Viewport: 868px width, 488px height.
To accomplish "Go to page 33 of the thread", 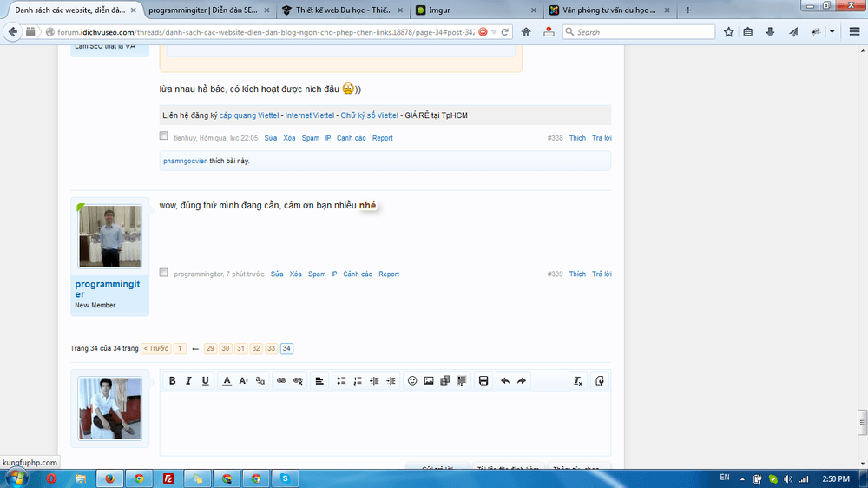I will click(271, 348).
